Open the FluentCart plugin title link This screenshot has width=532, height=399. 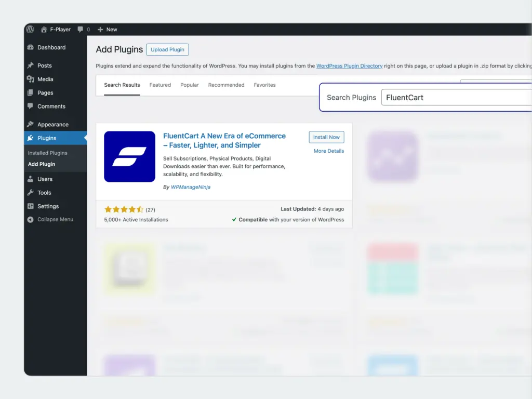pos(224,140)
